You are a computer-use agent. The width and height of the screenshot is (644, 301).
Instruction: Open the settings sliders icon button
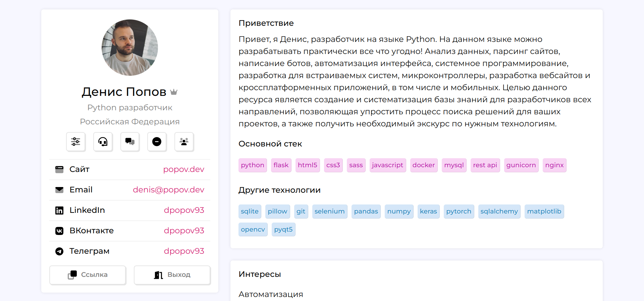click(x=76, y=142)
